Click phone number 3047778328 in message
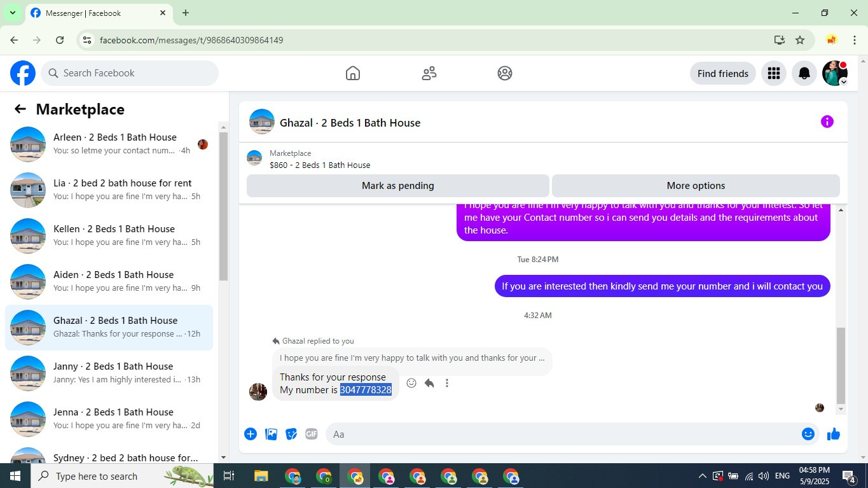Image resolution: width=868 pixels, height=488 pixels. coord(366,390)
